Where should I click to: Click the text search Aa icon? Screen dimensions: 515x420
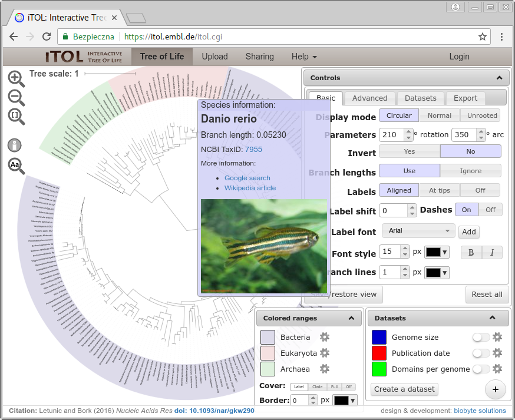(x=16, y=166)
